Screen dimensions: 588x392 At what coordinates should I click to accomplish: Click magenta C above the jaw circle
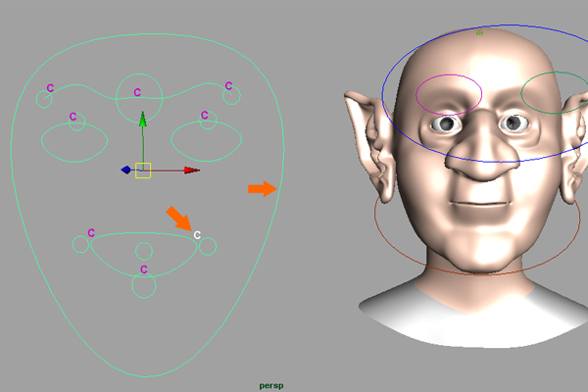[x=144, y=269]
